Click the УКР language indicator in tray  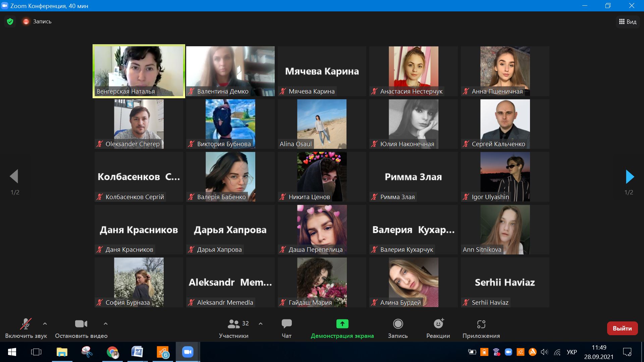[x=572, y=352]
